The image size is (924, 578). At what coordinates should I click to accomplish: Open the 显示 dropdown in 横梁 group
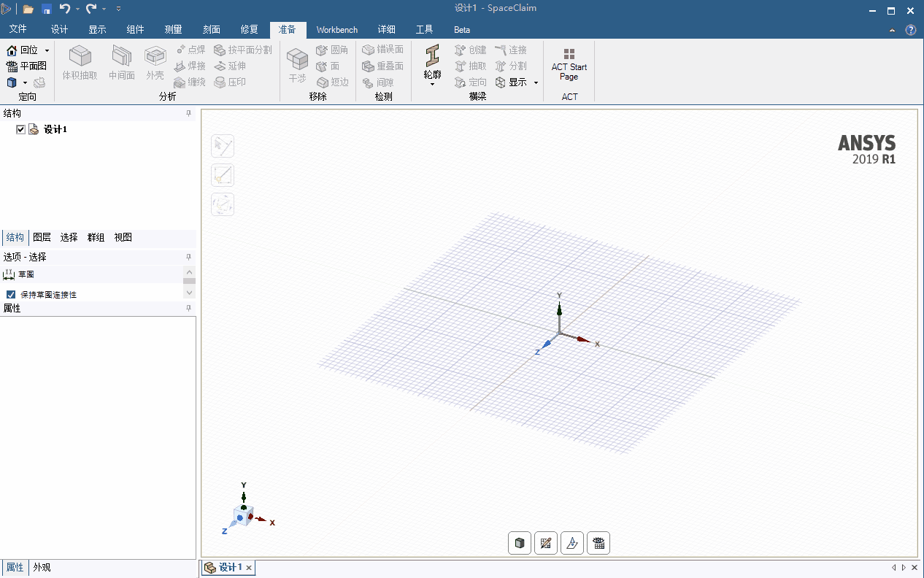(x=536, y=82)
